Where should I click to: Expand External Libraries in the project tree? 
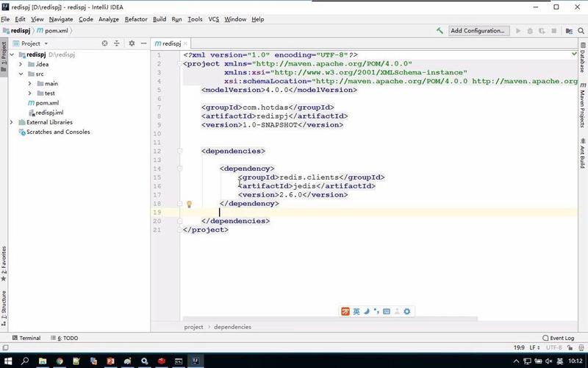12,122
